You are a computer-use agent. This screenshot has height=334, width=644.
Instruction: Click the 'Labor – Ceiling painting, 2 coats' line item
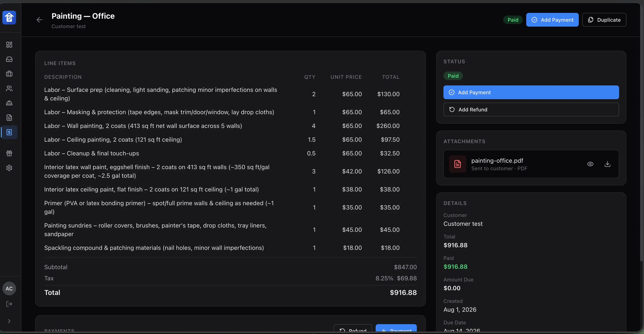113,140
